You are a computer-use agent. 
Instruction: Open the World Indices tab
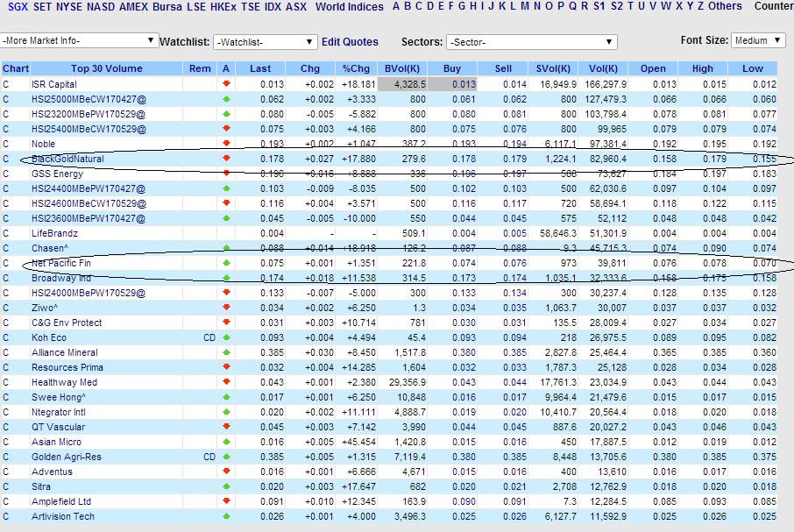click(350, 7)
